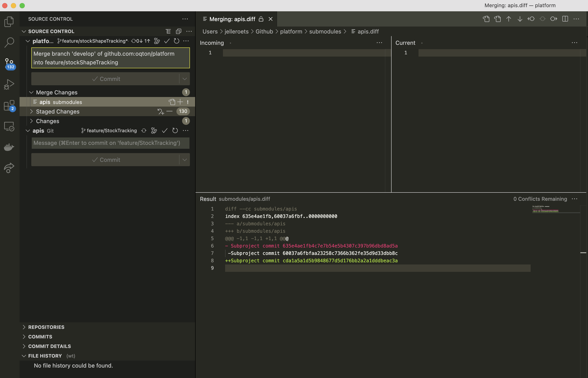Type in the apis Git commit message field
The height and width of the screenshot is (378, 588).
click(110, 143)
